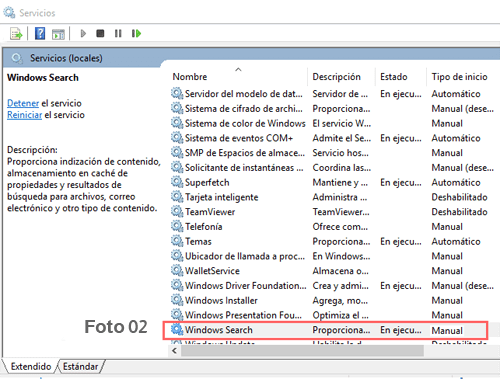The width and height of the screenshot is (500, 379).
Task: Click Deshabilitado in the TeamViewer row
Action: click(x=459, y=212)
